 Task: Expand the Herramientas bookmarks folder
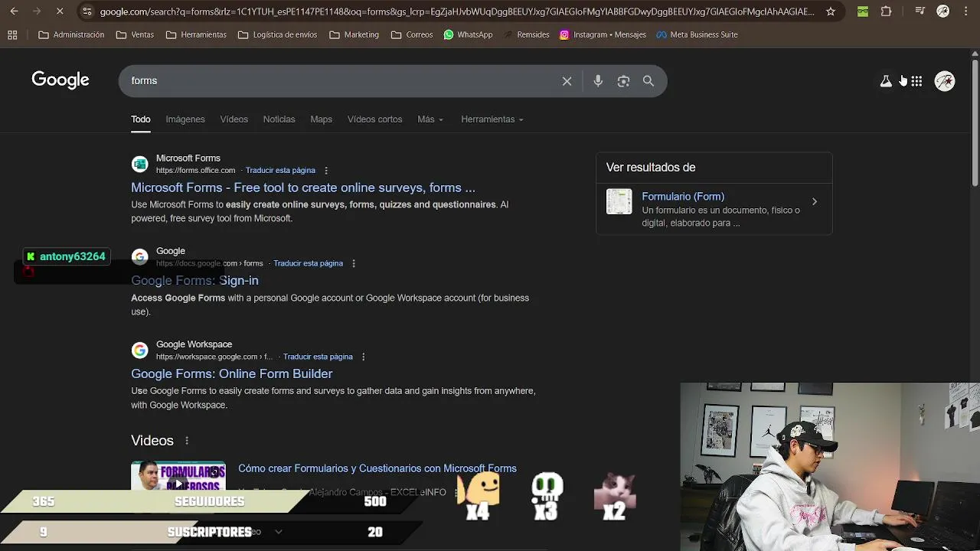point(196,34)
